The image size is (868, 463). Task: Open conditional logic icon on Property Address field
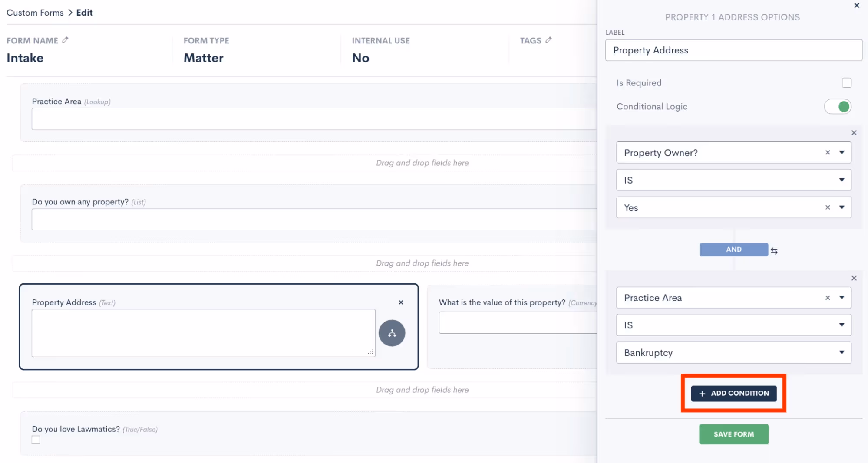click(392, 333)
